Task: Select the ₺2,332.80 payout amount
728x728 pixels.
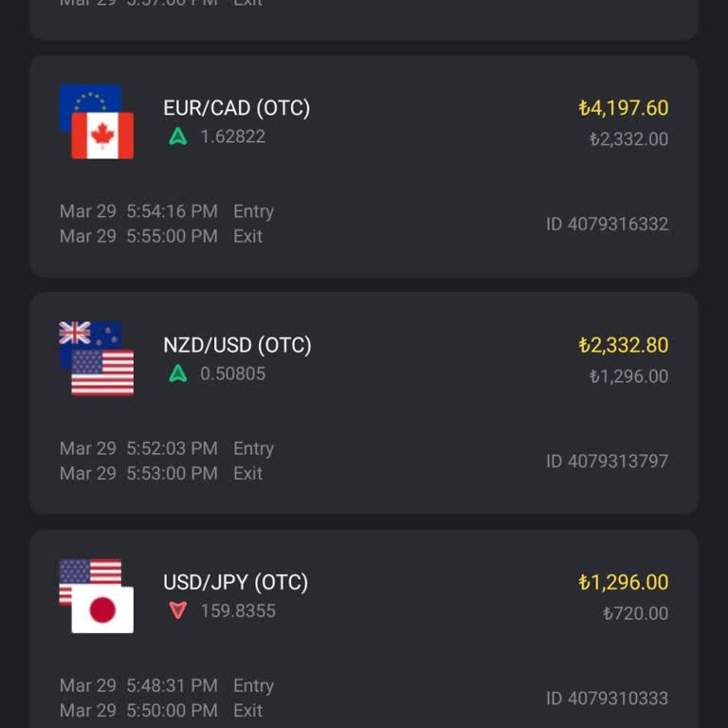Action: (x=623, y=345)
